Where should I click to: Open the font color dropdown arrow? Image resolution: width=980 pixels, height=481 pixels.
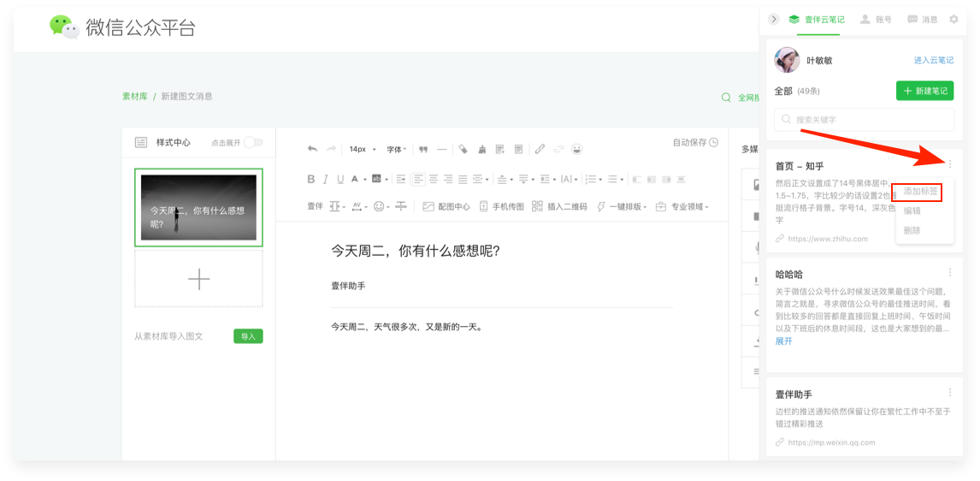[364, 180]
